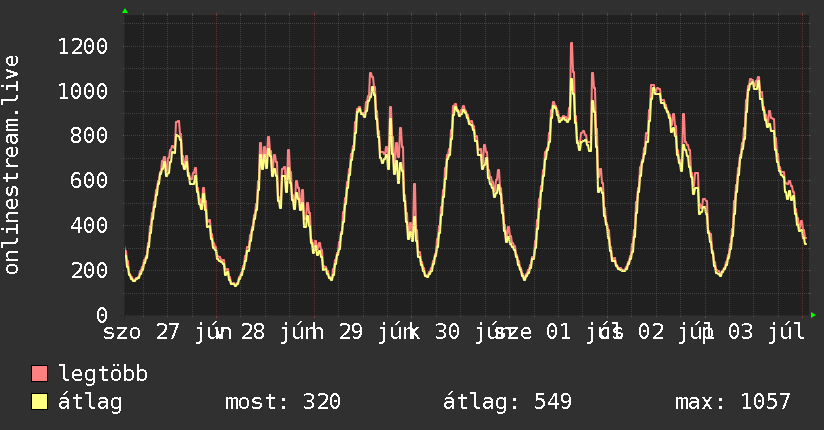Select the 400 y-axis label

tap(89, 226)
